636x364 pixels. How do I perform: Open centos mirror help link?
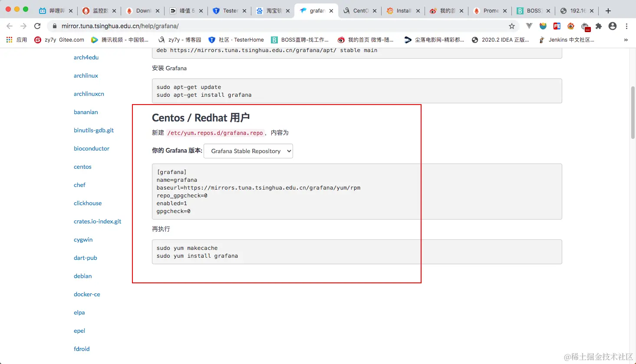(x=82, y=167)
